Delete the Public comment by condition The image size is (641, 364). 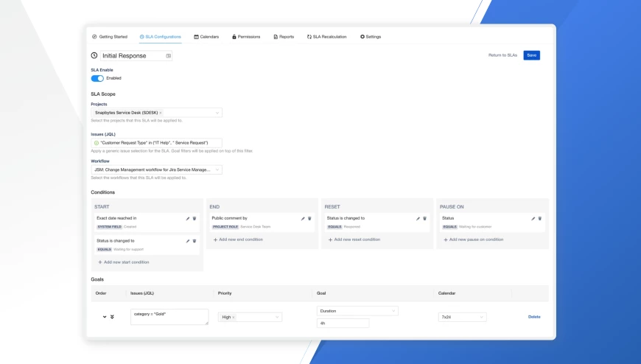309,218
